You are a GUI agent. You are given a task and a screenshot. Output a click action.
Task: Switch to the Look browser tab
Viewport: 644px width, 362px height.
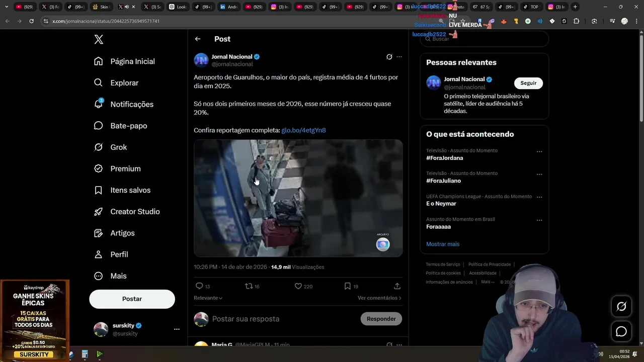point(179,7)
